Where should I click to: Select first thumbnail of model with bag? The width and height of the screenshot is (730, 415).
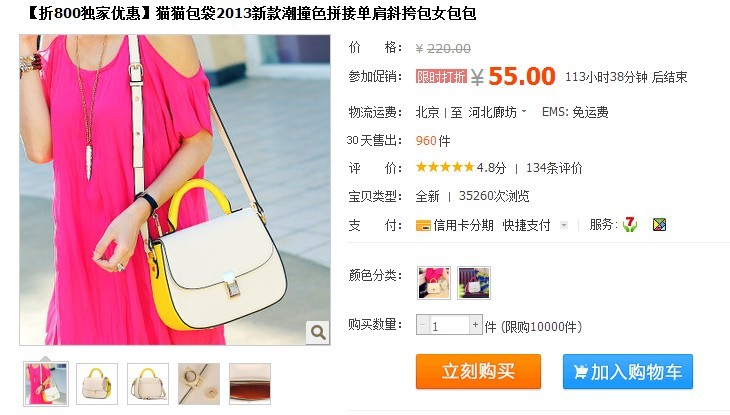pos(46,384)
